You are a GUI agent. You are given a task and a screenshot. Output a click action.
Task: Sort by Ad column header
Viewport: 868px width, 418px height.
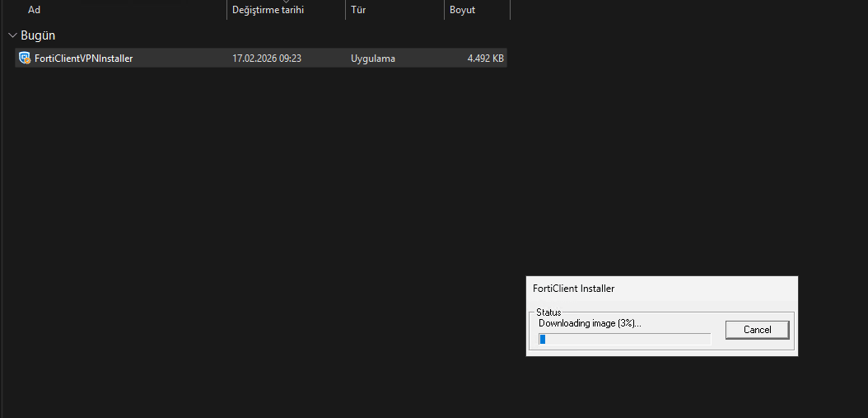coord(34,10)
